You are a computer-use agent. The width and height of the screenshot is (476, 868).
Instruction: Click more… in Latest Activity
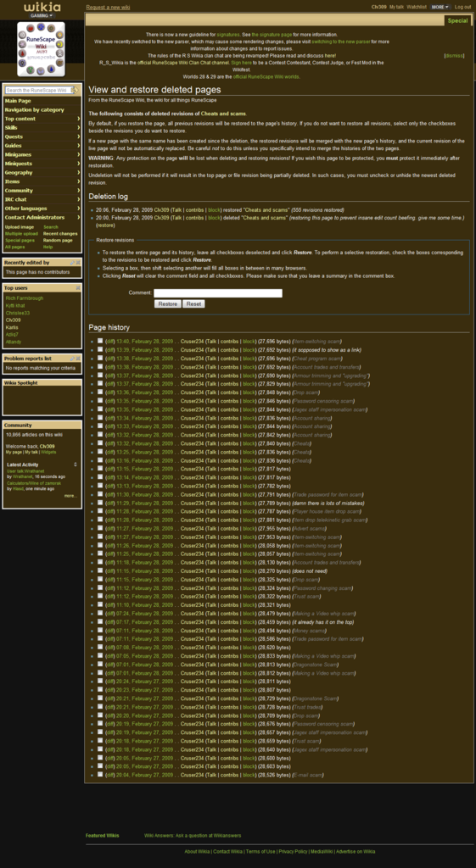[x=70, y=495]
